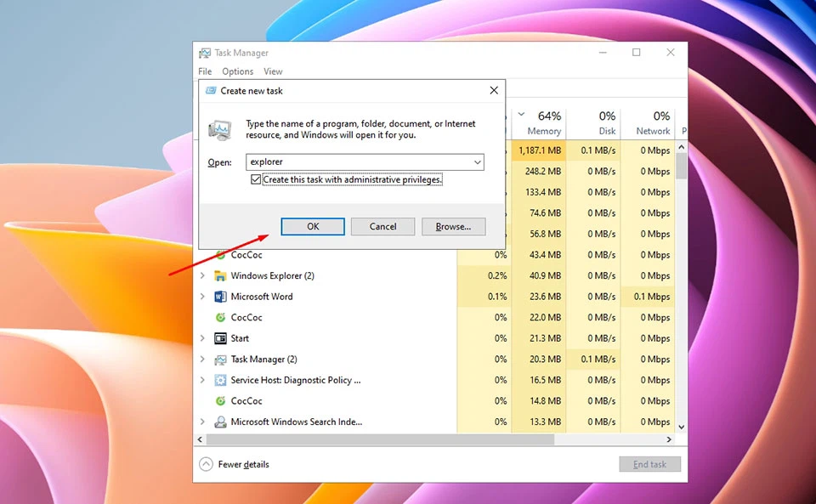Click the Browse... button
This screenshot has width=816, height=504.
click(x=453, y=226)
